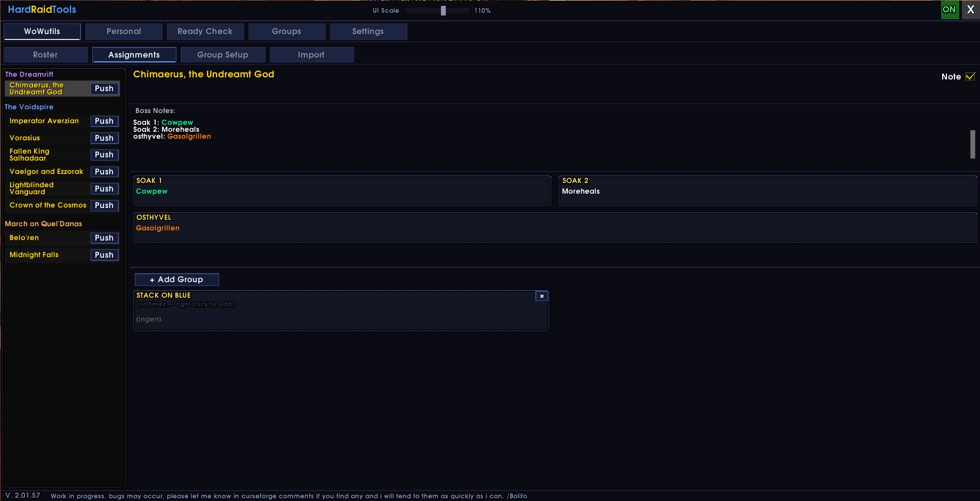Image resolution: width=980 pixels, height=501 pixels.
Task: Click the SOAK 2 assignment box
Action: (x=768, y=190)
